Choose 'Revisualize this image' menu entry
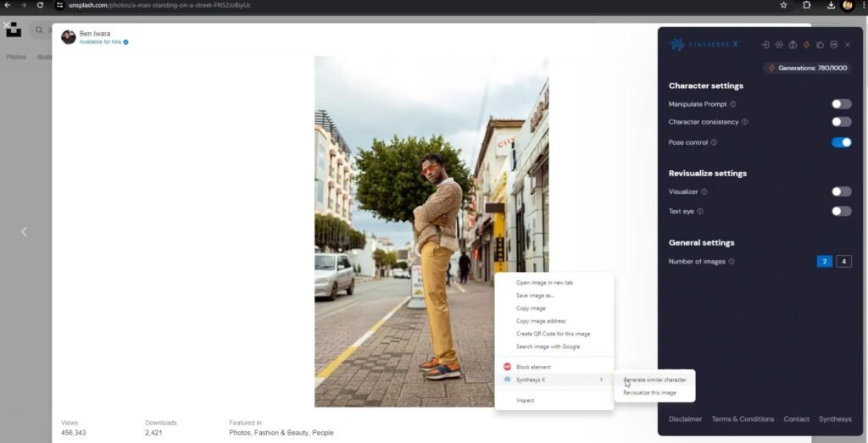868x443 pixels. point(649,393)
